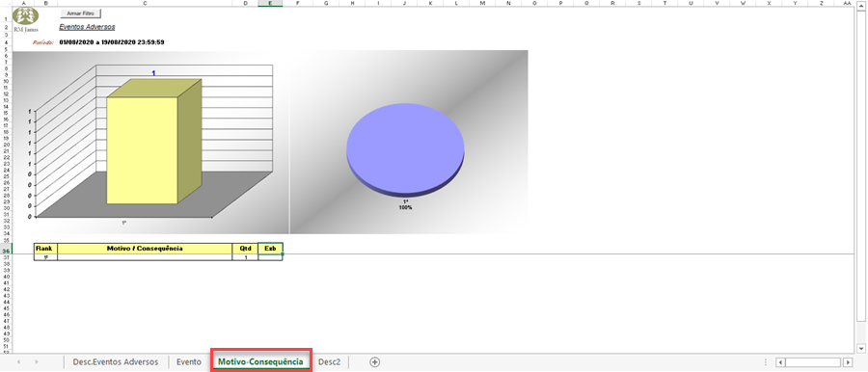Click vertical scrollbar down arrow
Screen dimensions: 868x372
860,348
